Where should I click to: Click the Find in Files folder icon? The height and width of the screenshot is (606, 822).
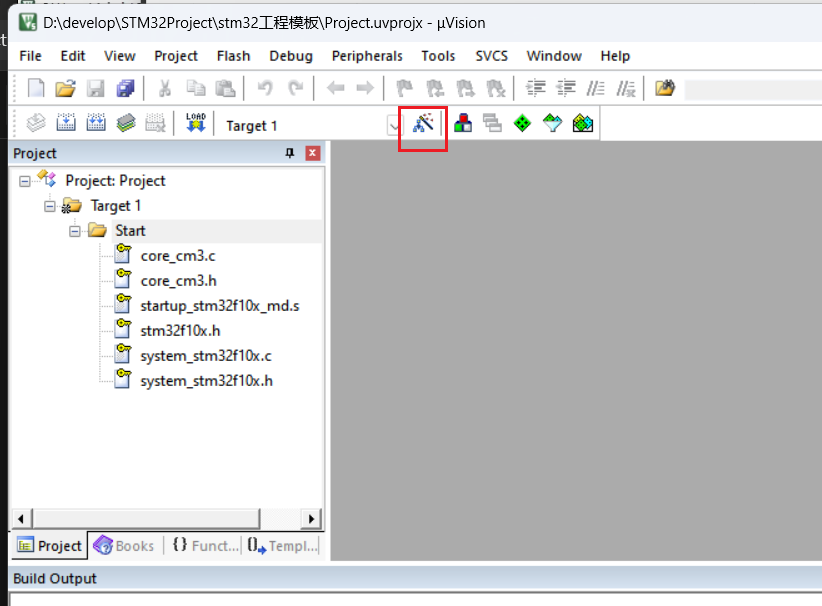pos(665,88)
